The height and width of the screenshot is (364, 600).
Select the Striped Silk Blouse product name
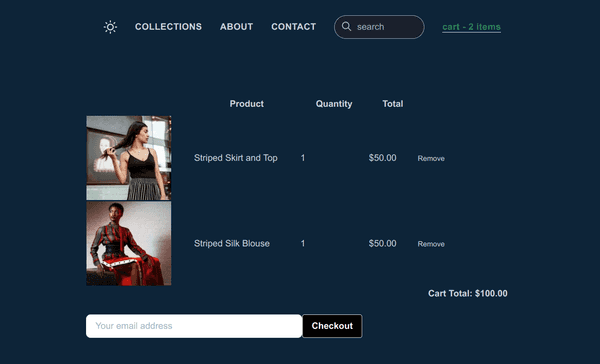(232, 243)
